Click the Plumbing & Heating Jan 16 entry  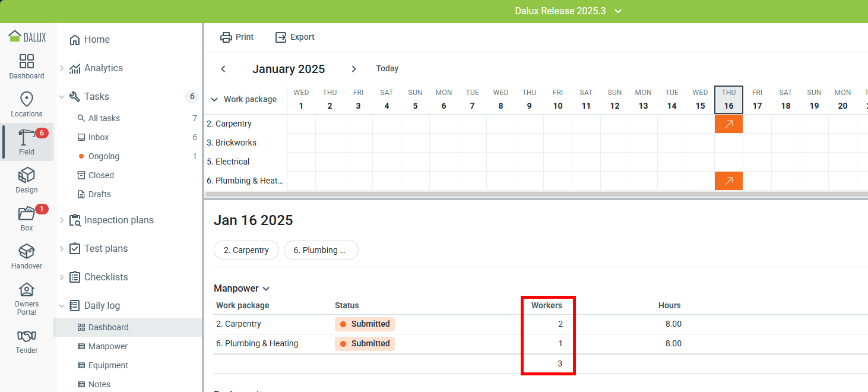[x=728, y=181]
